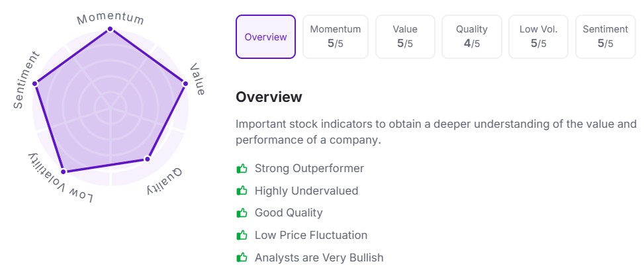The image size is (644, 276).
Task: Click thumbs-up icon next to Good Quality
Action: (242, 213)
